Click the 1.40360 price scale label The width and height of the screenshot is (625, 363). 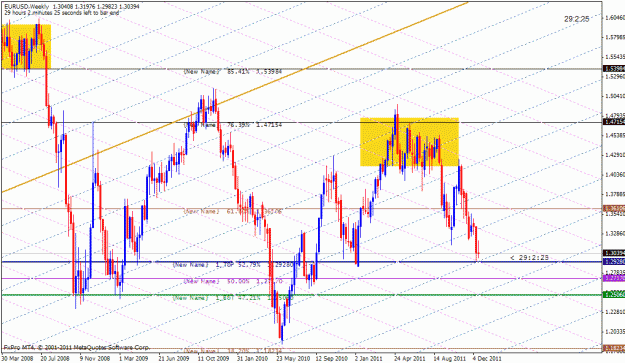(x=615, y=175)
